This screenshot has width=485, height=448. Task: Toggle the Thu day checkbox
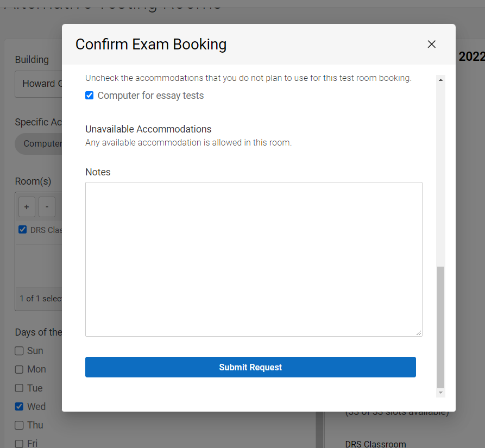[19, 425]
